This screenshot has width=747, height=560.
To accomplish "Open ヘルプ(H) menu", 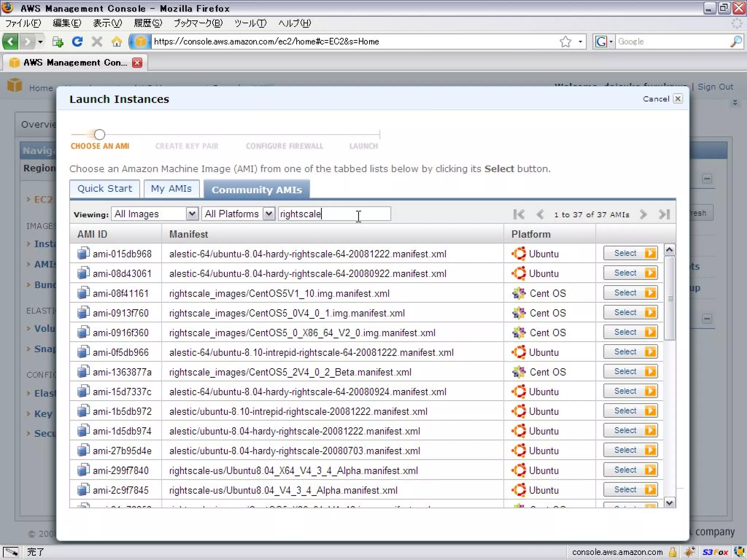I will (294, 23).
